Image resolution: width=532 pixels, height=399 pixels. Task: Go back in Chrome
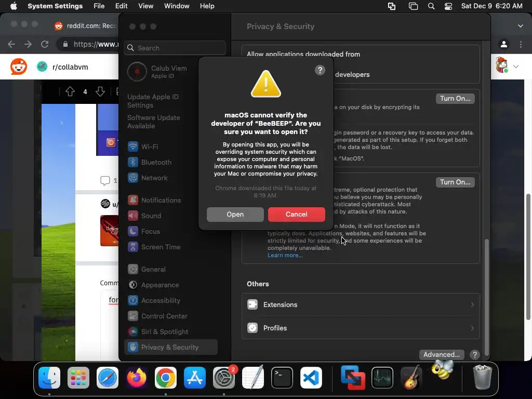tap(11, 44)
